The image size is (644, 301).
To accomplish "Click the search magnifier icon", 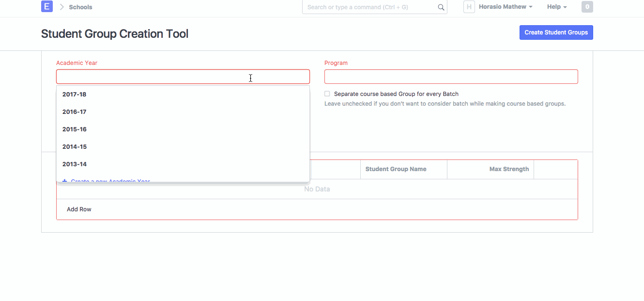I will pos(441,7).
